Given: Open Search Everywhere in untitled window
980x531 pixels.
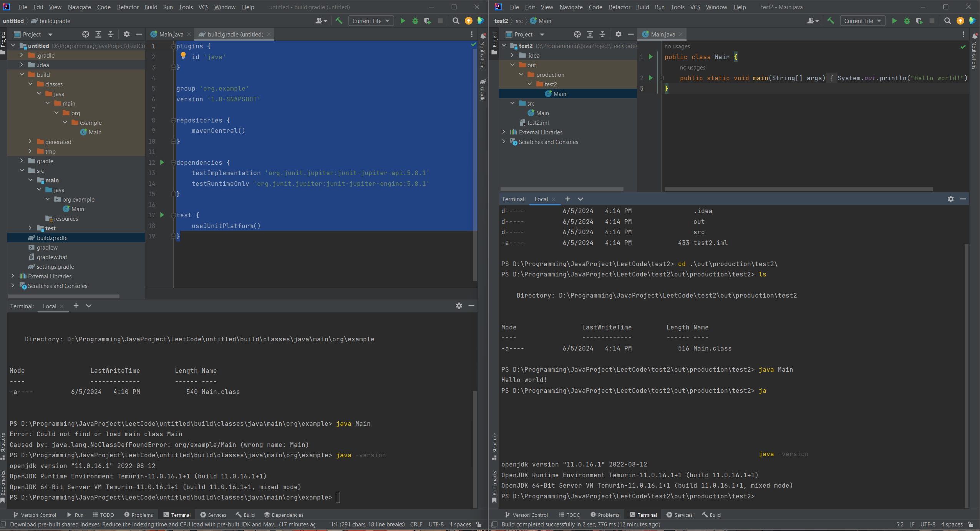Looking at the screenshot, I should click(456, 21).
